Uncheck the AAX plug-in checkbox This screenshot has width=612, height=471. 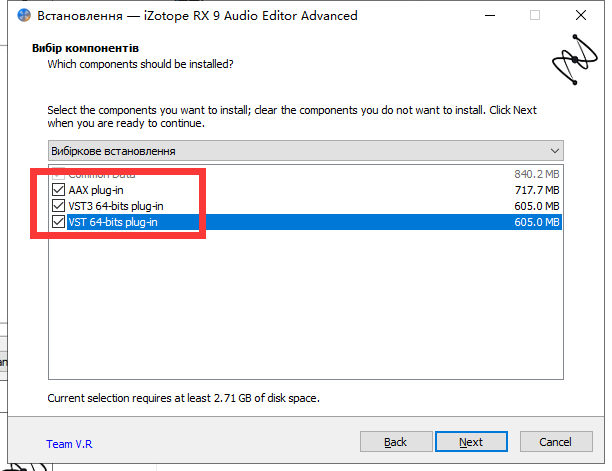[x=57, y=190]
